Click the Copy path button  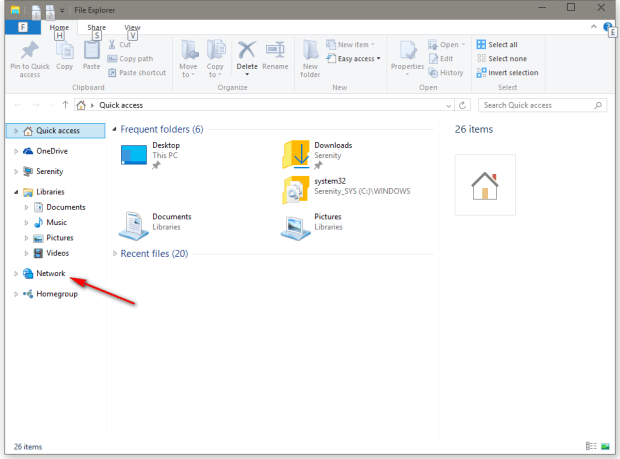click(x=137, y=58)
